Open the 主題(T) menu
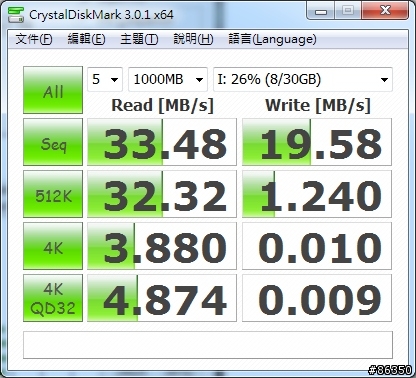Image resolution: width=416 pixels, height=378 pixels. click(x=139, y=39)
